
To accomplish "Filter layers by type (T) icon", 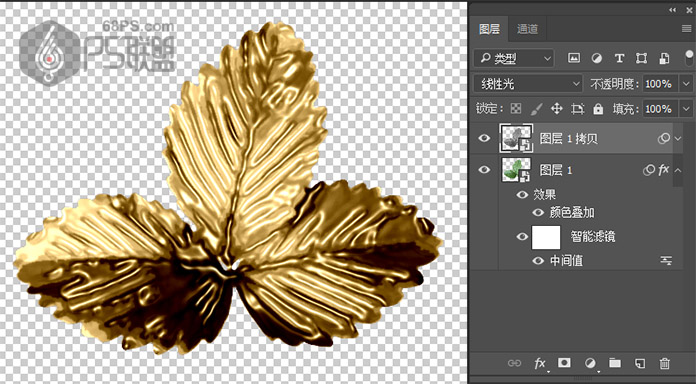I will click(x=619, y=58).
